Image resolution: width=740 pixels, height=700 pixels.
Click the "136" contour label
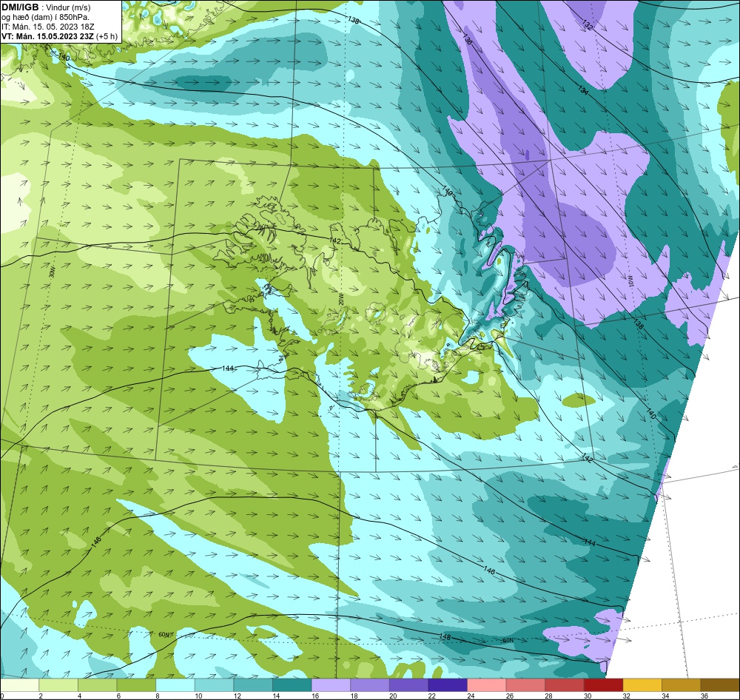pos(467,38)
